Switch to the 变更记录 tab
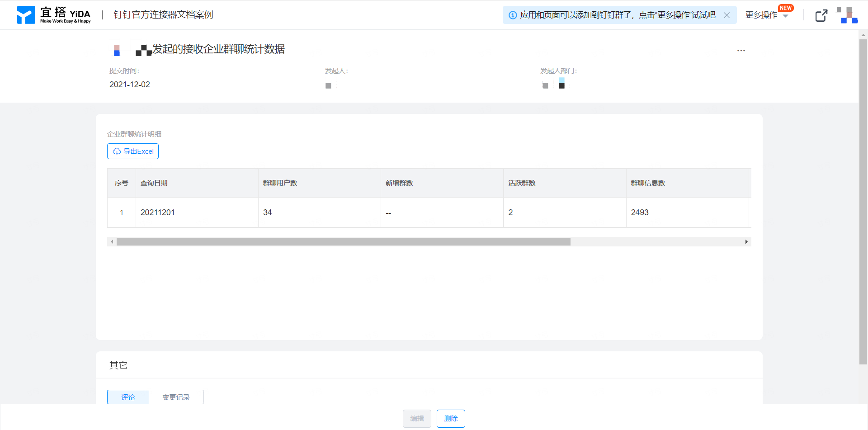This screenshot has height=430, width=868. (176, 397)
